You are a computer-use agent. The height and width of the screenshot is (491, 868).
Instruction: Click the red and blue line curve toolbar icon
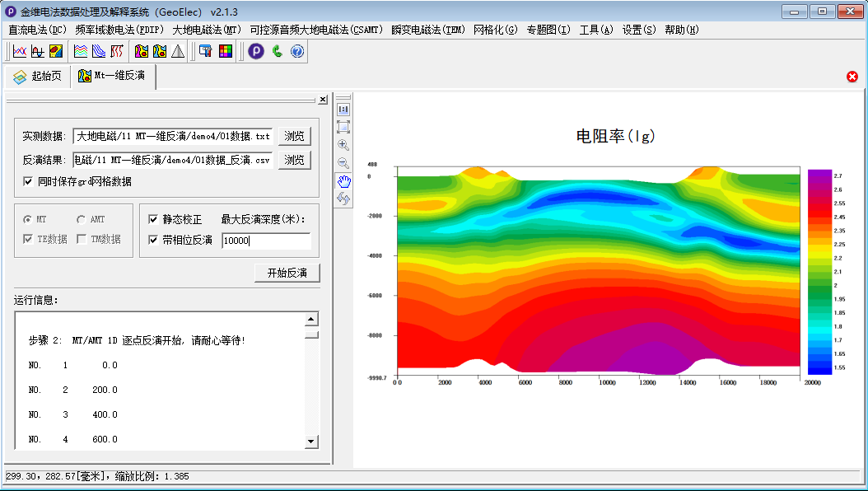[x=20, y=51]
